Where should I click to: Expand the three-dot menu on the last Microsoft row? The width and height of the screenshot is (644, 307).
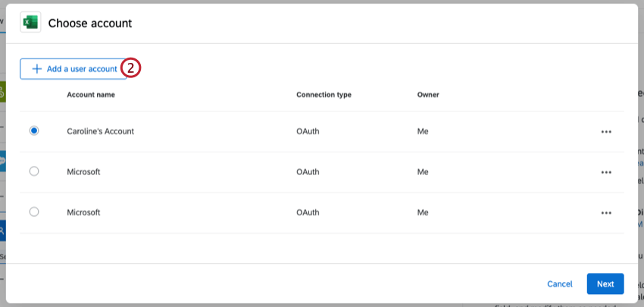(605, 213)
